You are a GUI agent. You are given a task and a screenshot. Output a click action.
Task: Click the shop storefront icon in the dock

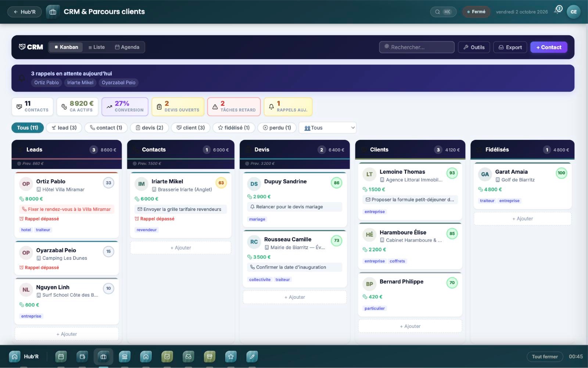click(x=209, y=357)
